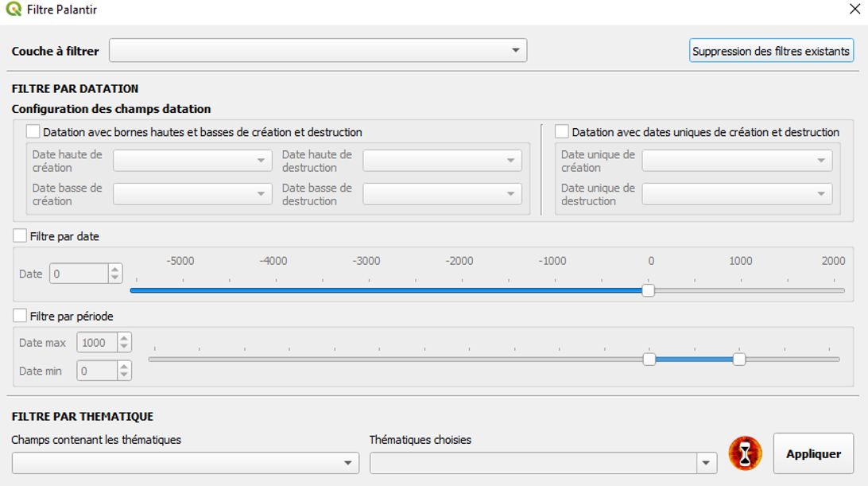
Task: Close the Filtre Palantir window
Action: [854, 10]
